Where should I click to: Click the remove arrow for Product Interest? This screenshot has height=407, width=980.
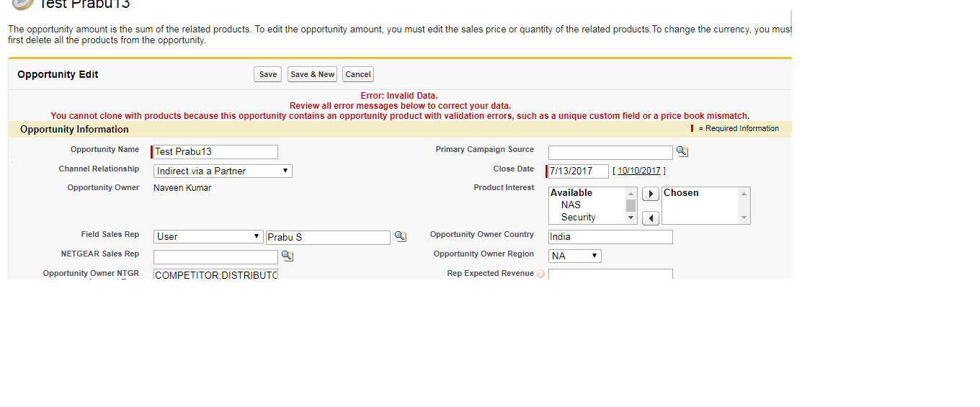coord(650,218)
